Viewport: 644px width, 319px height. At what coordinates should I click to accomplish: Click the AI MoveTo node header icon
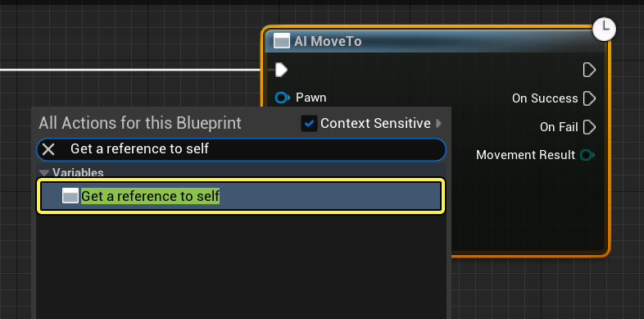pos(281,41)
